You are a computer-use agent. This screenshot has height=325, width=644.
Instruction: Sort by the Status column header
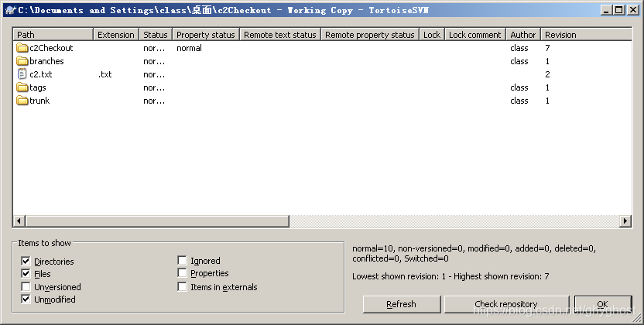click(156, 35)
